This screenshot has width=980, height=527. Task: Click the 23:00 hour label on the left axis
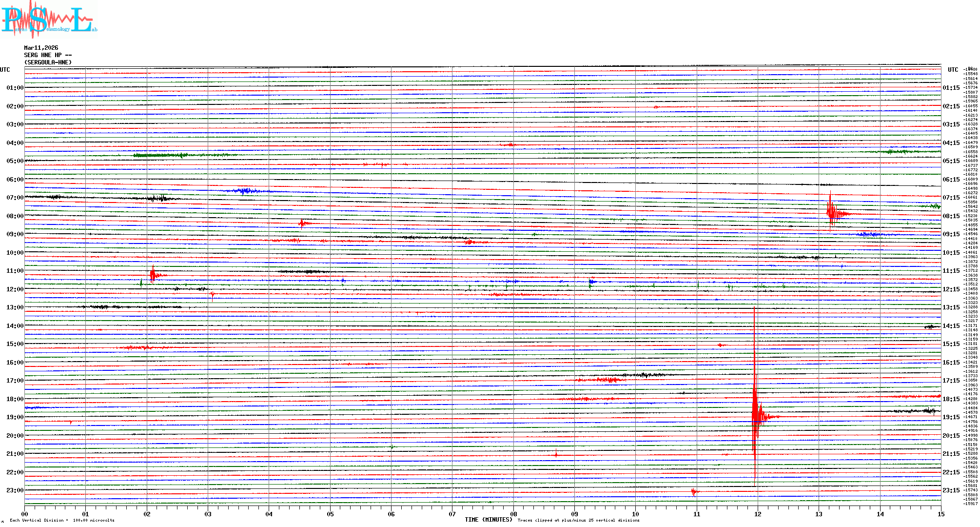pos(15,490)
